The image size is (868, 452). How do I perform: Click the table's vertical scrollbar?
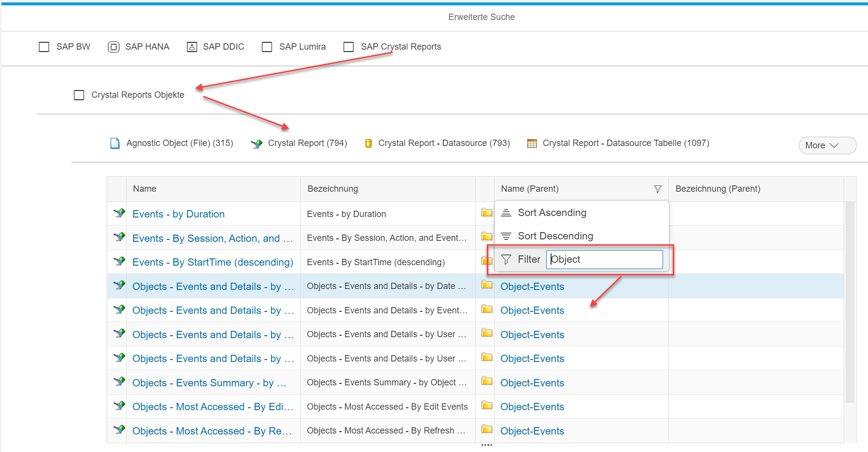(850, 302)
